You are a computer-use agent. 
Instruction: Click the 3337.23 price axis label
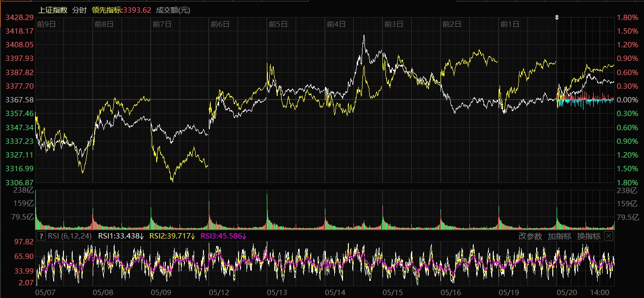(20, 141)
